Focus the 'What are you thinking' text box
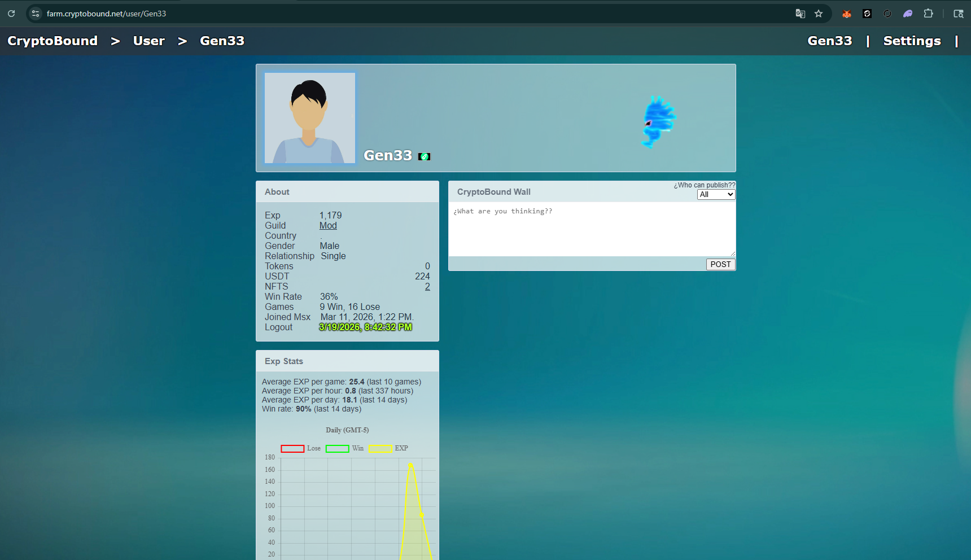The width and height of the screenshot is (971, 560). coord(592,229)
